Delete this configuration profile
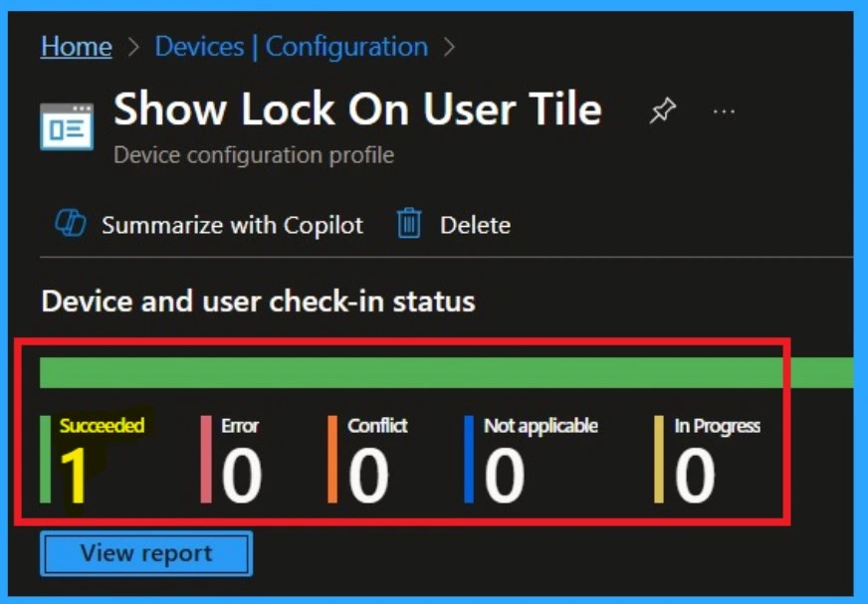 coord(475,225)
